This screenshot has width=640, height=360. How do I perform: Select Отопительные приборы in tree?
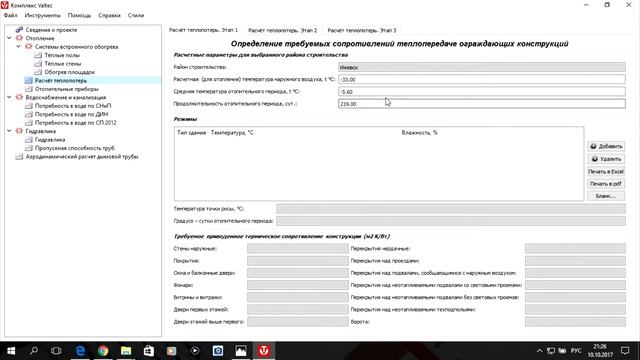pyautogui.click(x=67, y=89)
